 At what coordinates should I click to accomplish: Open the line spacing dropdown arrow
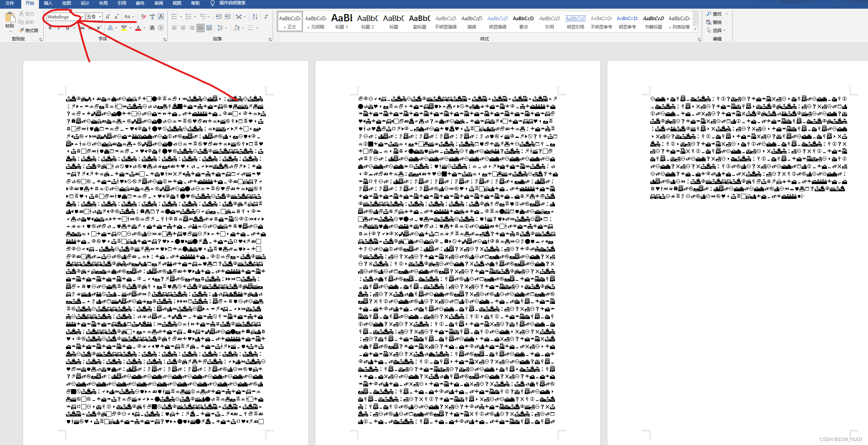click(x=226, y=28)
